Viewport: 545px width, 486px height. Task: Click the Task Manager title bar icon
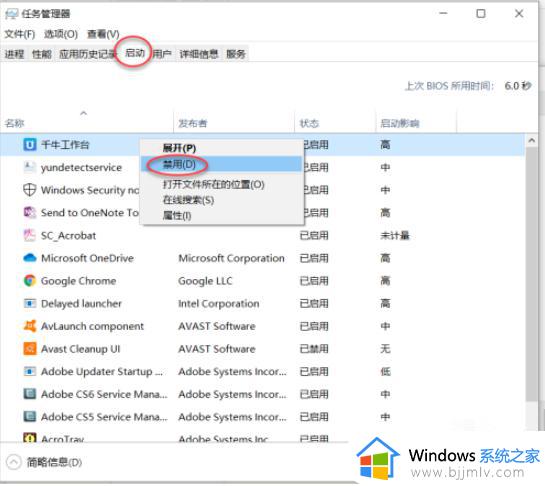pyautogui.click(x=11, y=14)
